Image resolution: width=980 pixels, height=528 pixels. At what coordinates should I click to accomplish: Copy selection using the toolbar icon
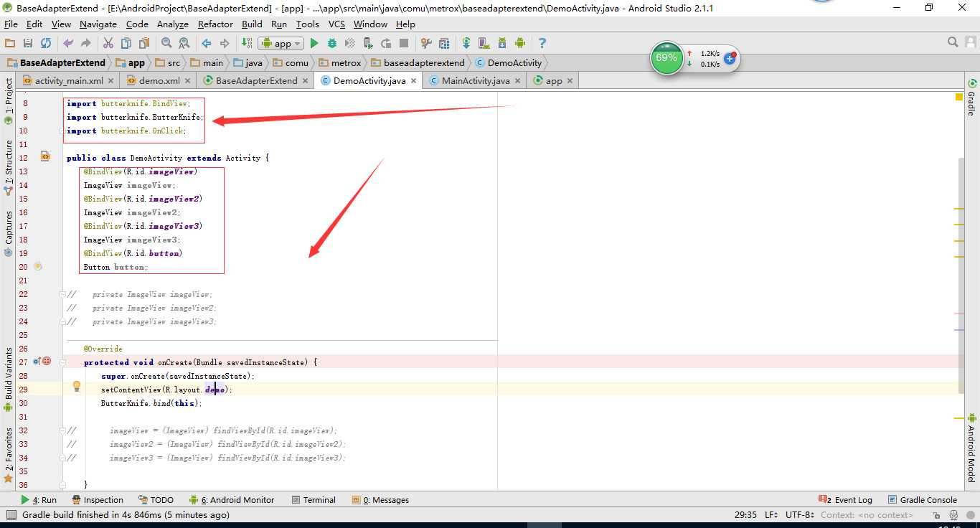pyautogui.click(x=126, y=44)
